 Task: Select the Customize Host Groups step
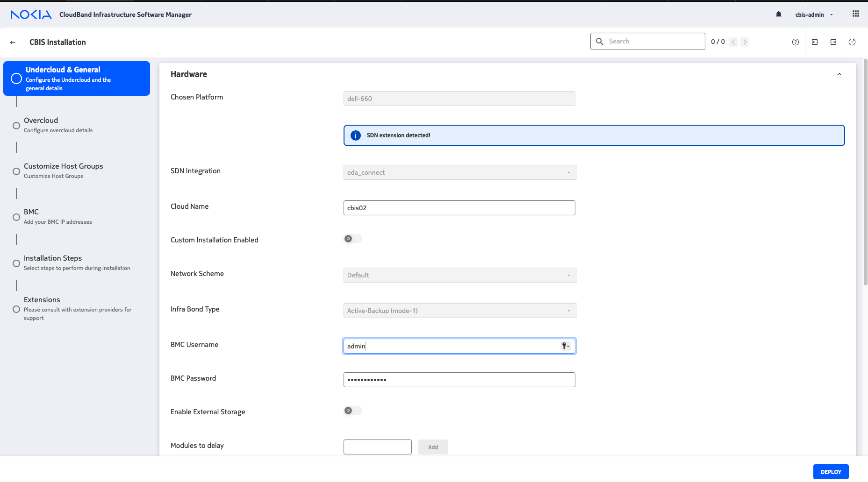pyautogui.click(x=63, y=170)
